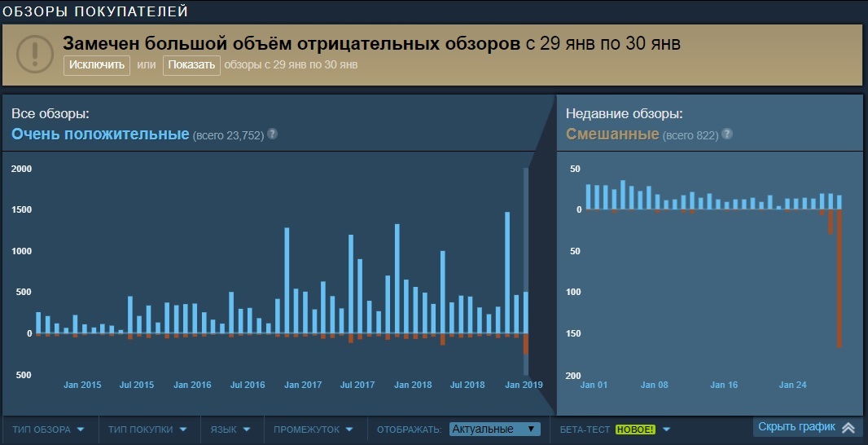Image resolution: width=868 pixels, height=445 pixels.
Task: Click help icon beside всего 822
Action: (x=726, y=134)
